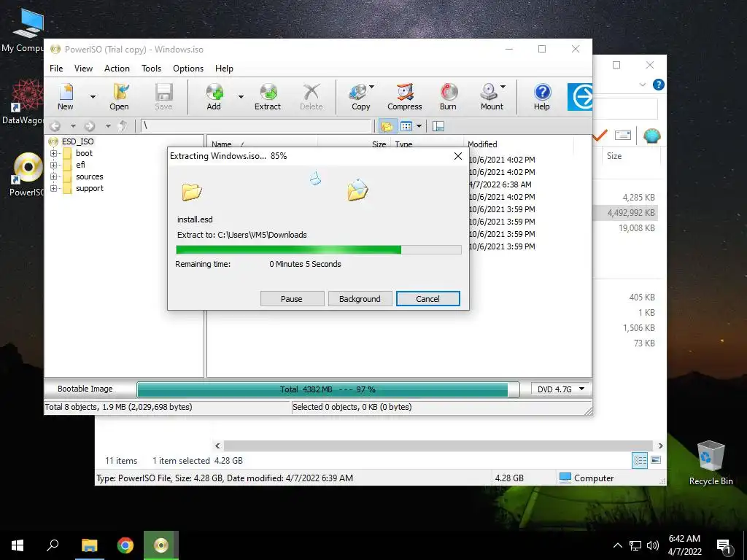Click the blue arrow icon after Help

point(580,97)
